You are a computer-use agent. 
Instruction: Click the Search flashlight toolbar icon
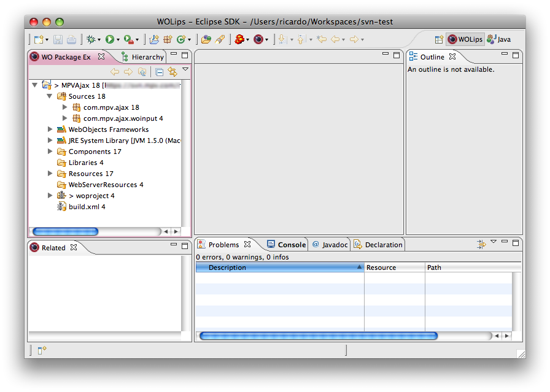tap(220, 39)
